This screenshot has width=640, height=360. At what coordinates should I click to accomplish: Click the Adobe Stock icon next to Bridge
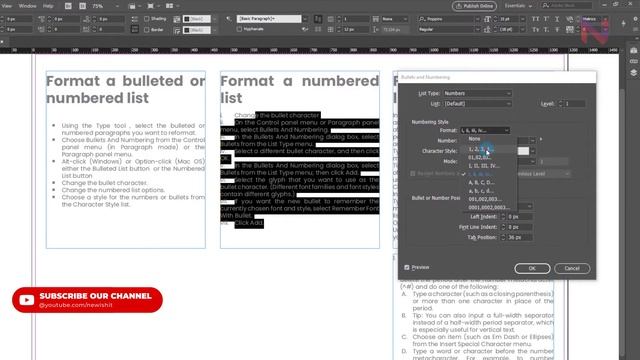[x=82, y=6]
